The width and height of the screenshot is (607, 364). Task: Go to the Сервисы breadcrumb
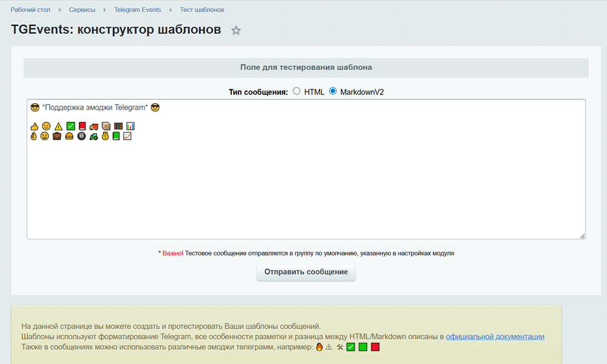(82, 10)
